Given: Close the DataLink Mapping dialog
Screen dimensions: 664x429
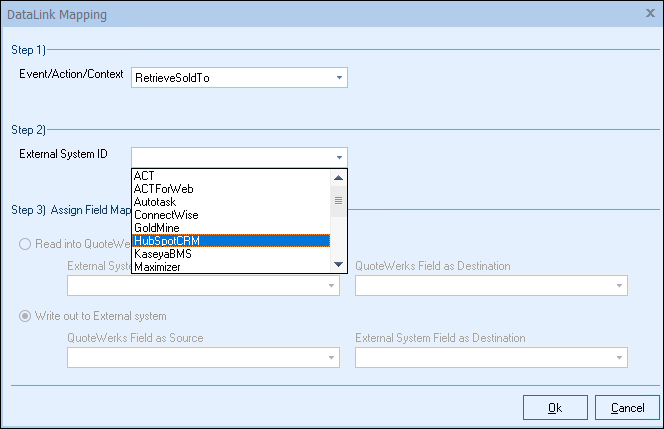Looking at the screenshot, I should (650, 14).
